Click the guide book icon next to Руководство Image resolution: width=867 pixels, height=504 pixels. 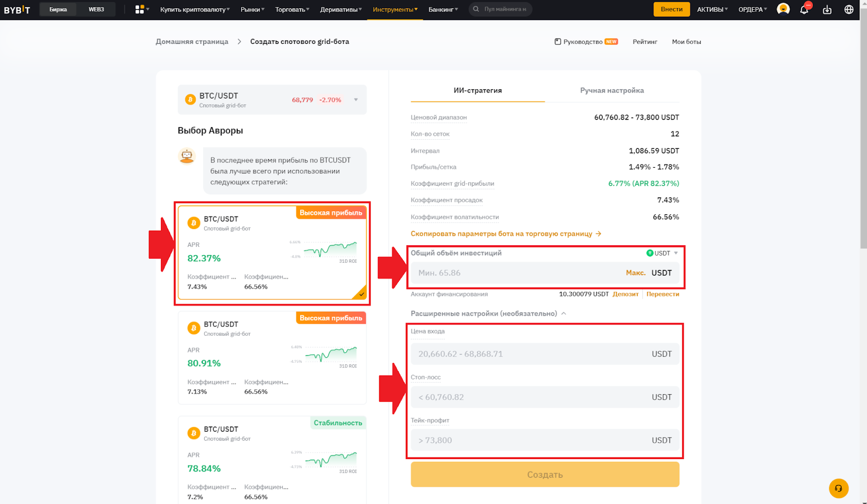coord(558,42)
